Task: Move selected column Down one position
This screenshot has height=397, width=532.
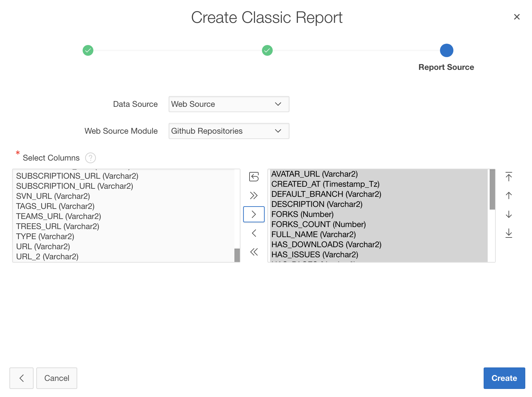Action: [509, 214]
